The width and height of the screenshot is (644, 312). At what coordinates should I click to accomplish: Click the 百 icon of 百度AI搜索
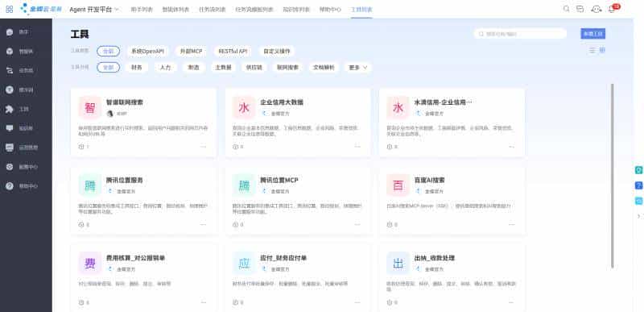point(398,185)
